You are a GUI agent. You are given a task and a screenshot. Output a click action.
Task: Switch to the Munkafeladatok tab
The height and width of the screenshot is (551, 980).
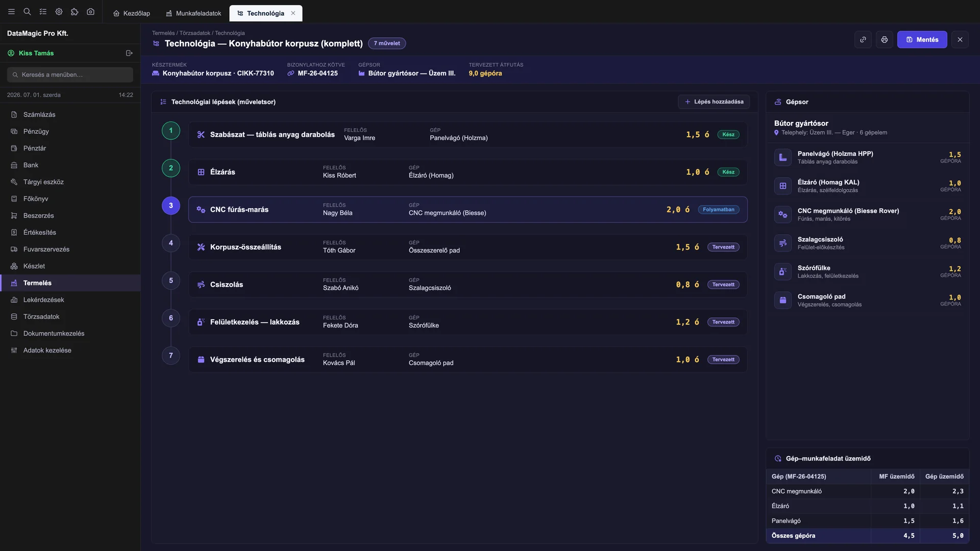coord(193,13)
